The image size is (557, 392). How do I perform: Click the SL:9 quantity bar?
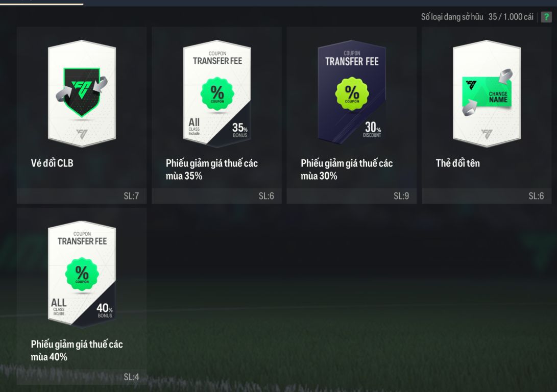click(352, 196)
